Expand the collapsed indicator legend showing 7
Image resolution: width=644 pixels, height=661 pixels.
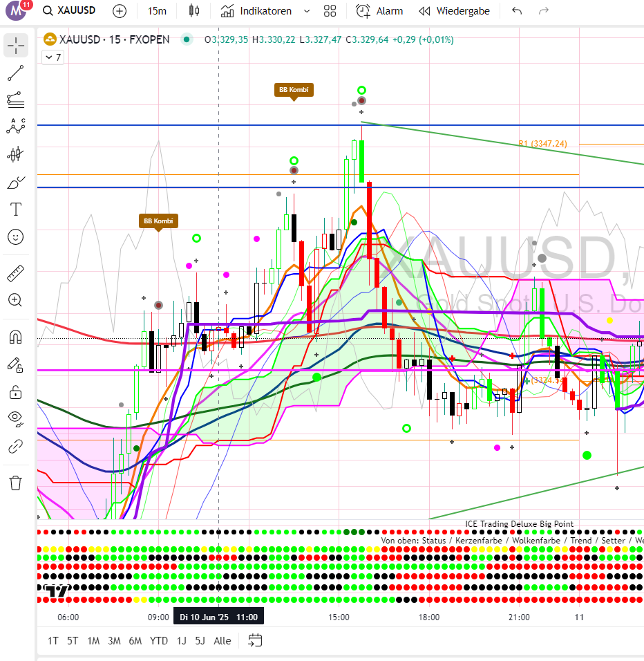click(x=53, y=58)
